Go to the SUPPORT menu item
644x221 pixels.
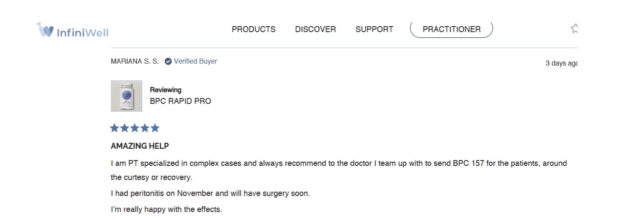374,29
